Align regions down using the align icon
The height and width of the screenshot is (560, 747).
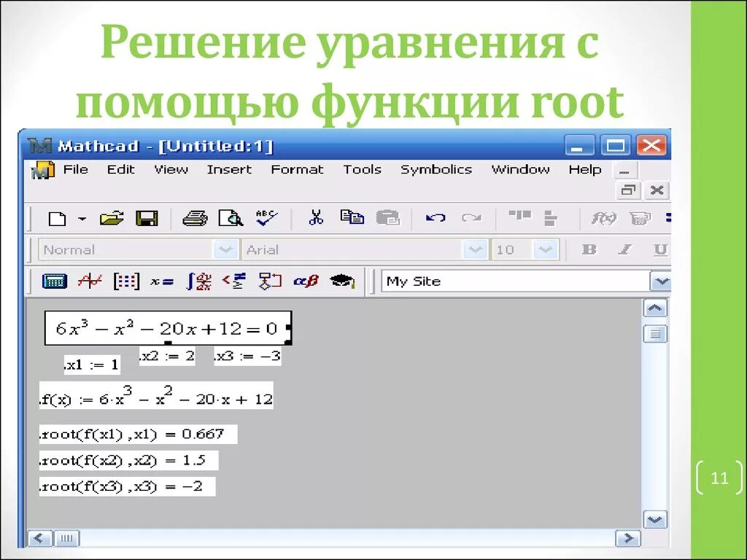click(551, 218)
